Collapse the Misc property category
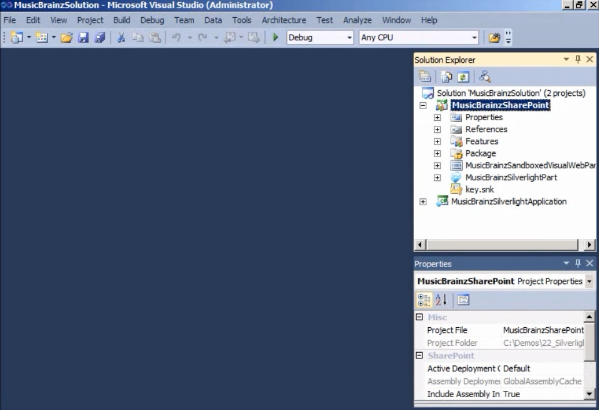Screen dimensions: 599x410 419,317
